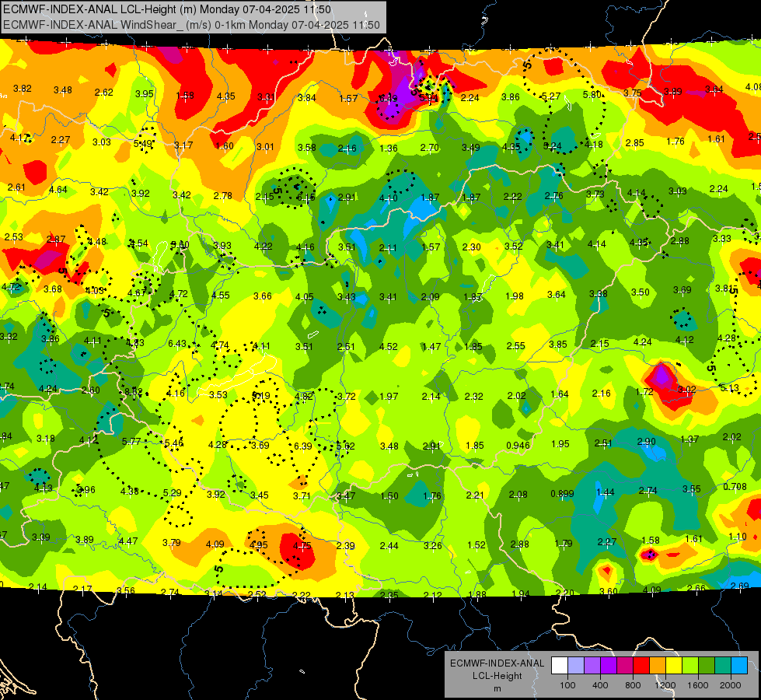Click the wind shear value 3.85
This screenshot has height=700, width=761.
tap(557, 344)
